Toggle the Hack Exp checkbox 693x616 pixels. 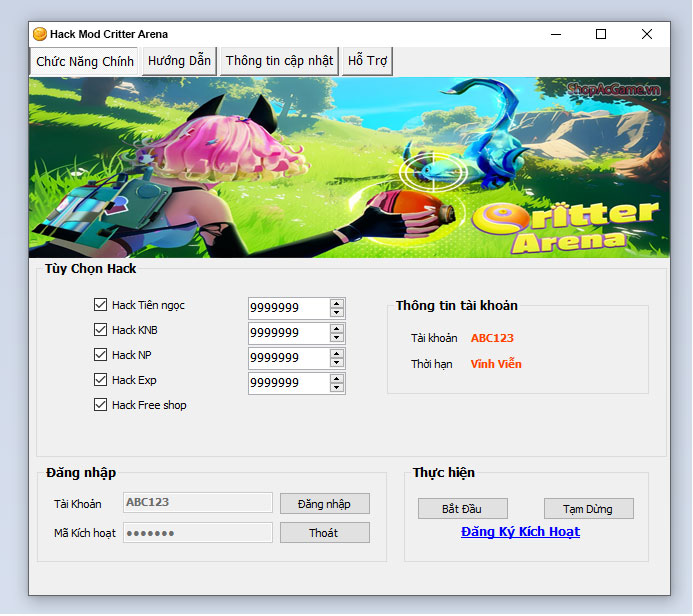(x=100, y=380)
